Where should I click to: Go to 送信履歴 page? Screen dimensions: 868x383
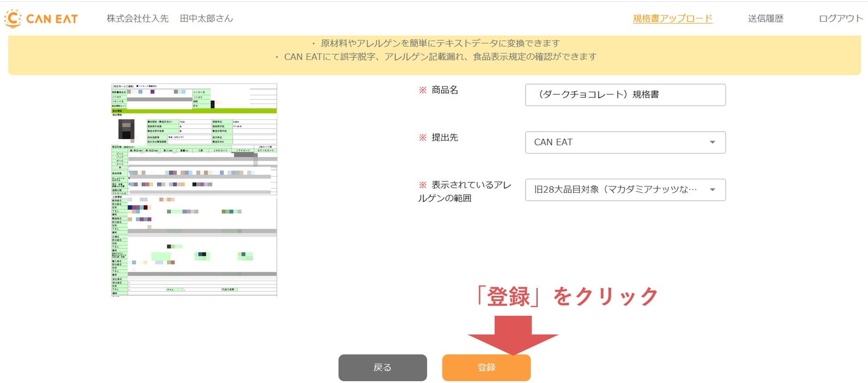766,19
